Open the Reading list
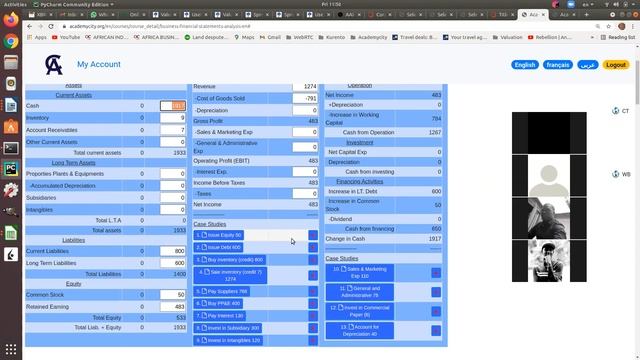The width and height of the screenshot is (640, 360). [618, 37]
